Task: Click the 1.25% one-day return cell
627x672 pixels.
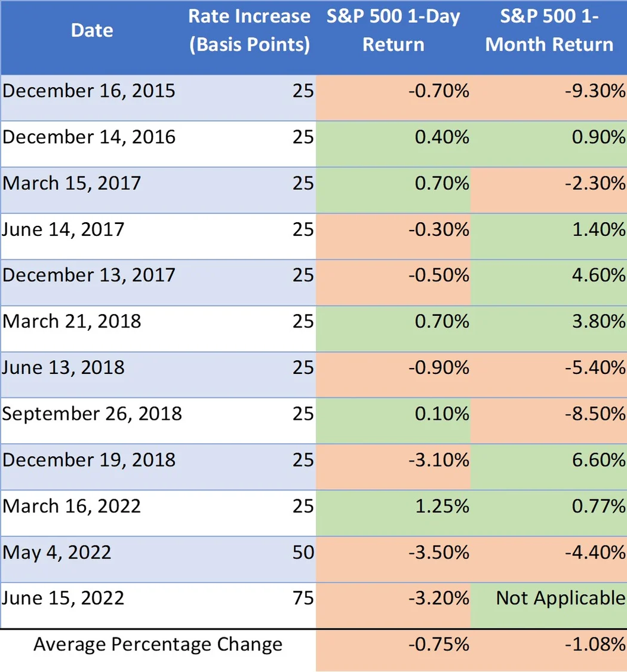Action: point(442,506)
